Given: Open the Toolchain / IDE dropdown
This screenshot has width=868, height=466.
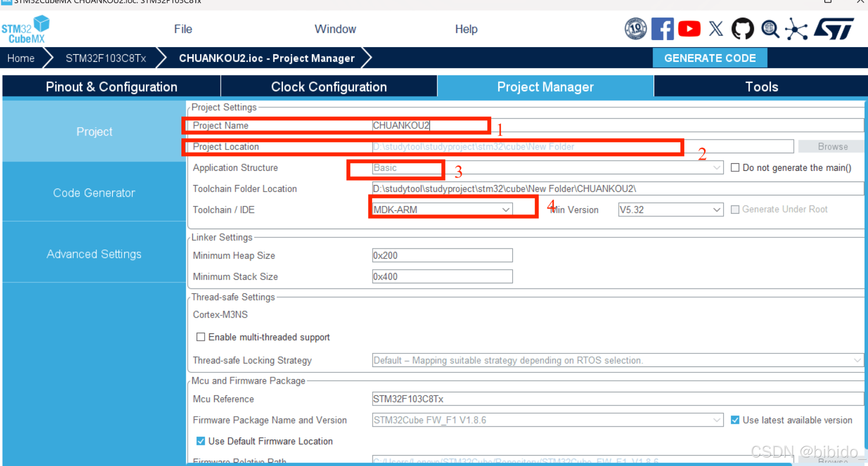Looking at the screenshot, I should [x=442, y=210].
